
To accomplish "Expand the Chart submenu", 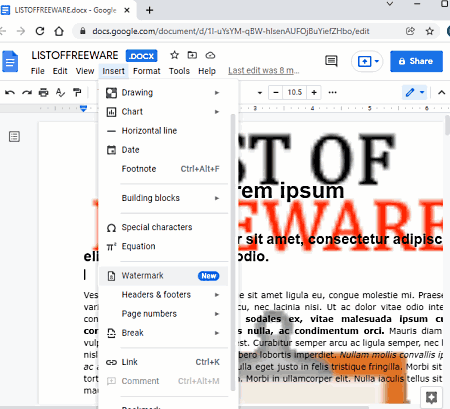I will (164, 112).
